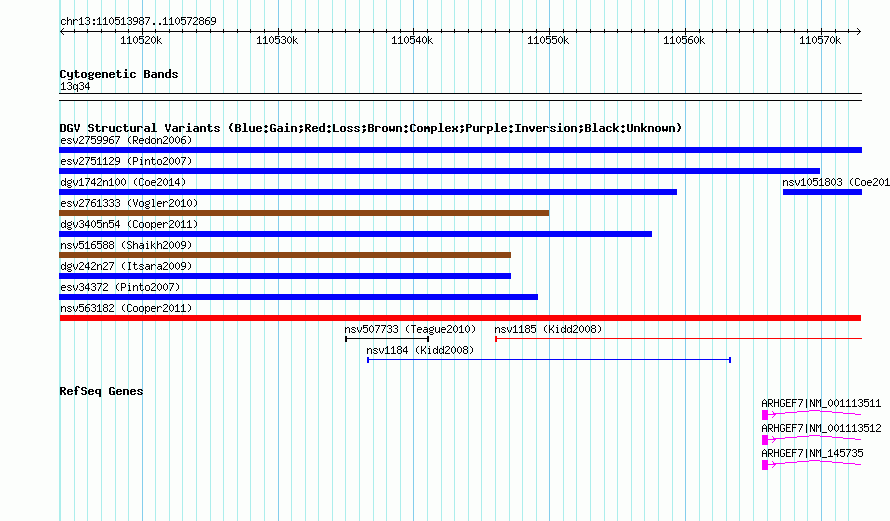Viewport: 890px width, 521px height.
Task: Open dgv1742n100 (Coe2014) variant label
Action: pos(123,182)
